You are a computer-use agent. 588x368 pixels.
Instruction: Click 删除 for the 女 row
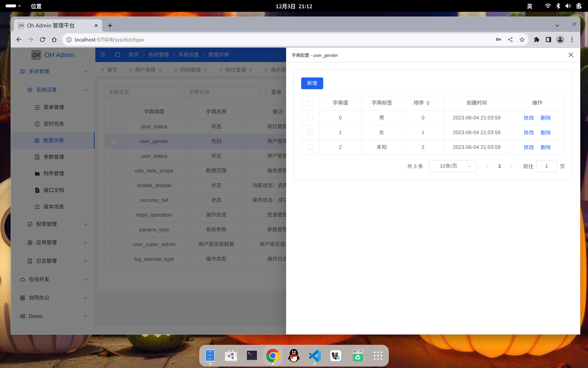[546, 132]
